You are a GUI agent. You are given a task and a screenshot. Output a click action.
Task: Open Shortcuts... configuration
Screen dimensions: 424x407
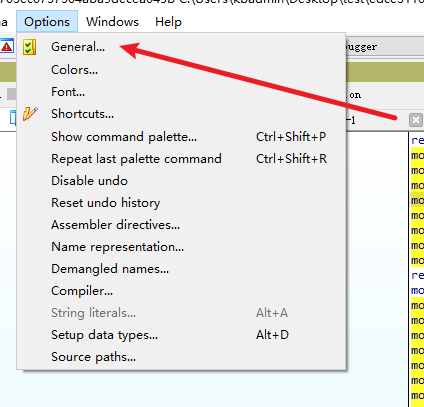[x=181, y=114]
